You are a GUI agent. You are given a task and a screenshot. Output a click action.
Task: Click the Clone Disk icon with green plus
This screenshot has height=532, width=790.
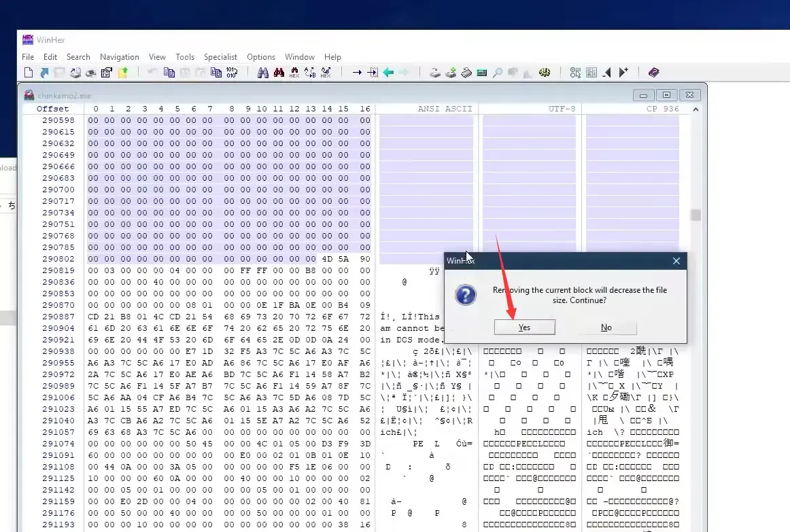tap(451, 73)
